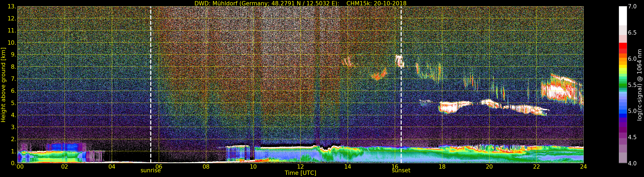Click the '22' time axis tick label
Screen dimensions: 644x177
(x=536, y=167)
